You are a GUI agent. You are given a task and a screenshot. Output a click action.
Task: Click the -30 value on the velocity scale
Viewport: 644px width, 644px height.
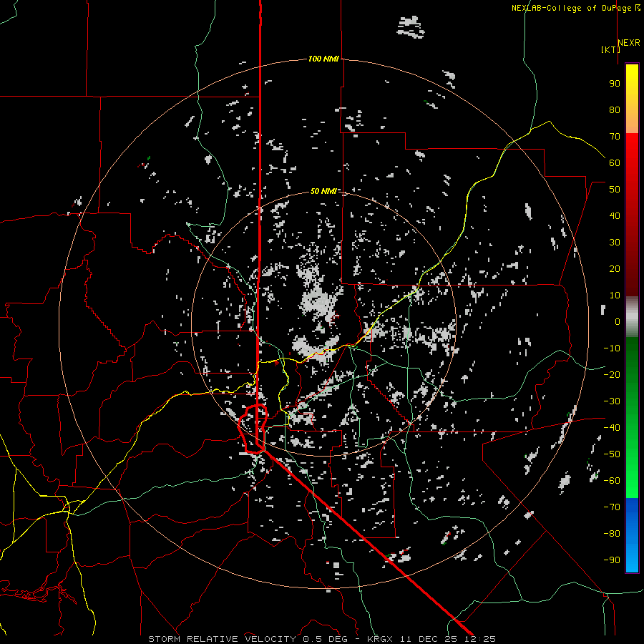(x=612, y=401)
